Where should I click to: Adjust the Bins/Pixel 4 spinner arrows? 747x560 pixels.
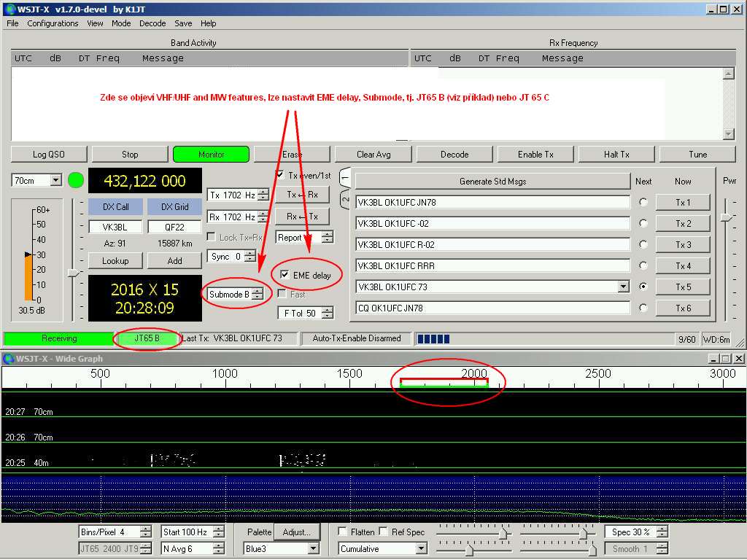[146, 532]
